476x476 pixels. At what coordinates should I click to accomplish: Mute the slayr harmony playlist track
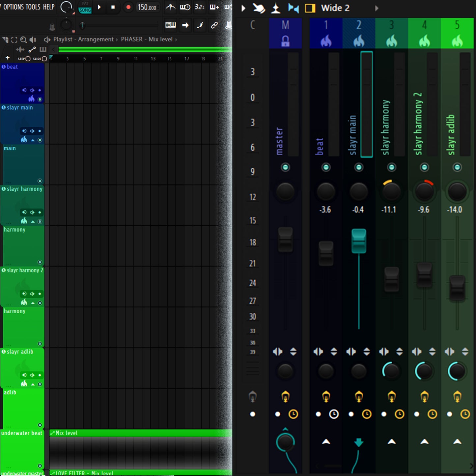coord(40,221)
